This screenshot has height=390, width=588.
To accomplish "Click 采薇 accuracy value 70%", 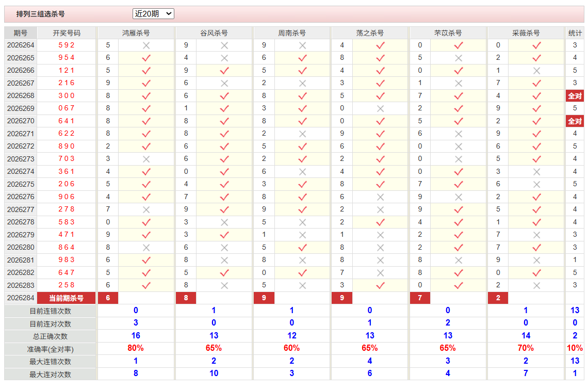I will [x=526, y=348].
